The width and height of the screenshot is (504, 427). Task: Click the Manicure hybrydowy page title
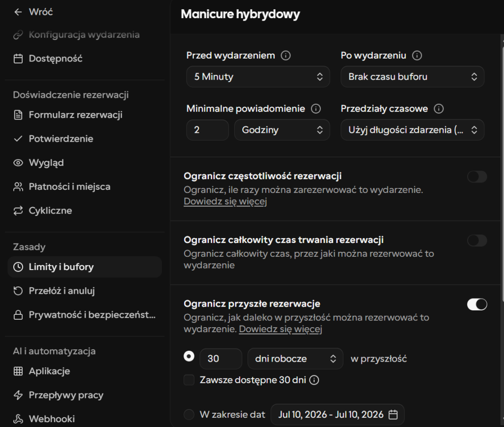tap(240, 14)
